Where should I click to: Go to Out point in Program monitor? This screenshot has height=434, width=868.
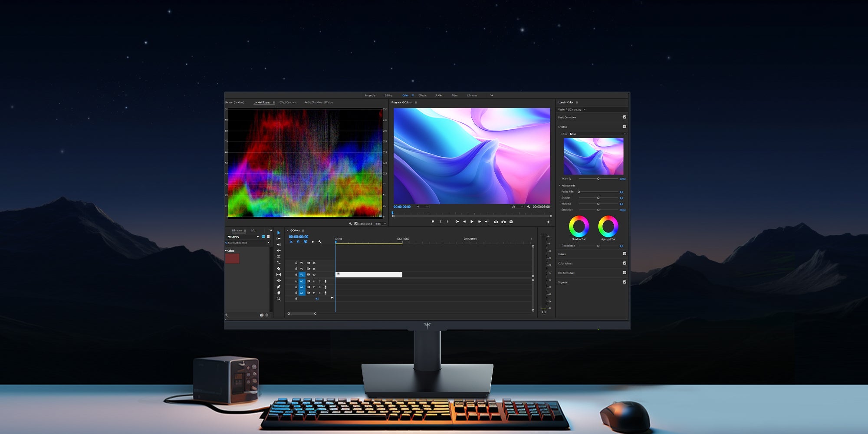[x=487, y=222]
